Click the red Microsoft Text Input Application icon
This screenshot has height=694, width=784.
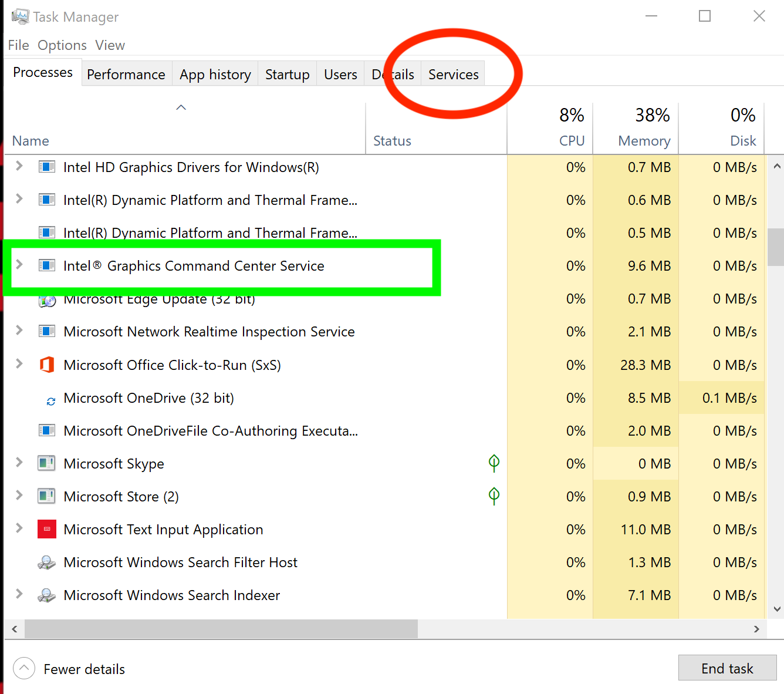click(x=47, y=529)
